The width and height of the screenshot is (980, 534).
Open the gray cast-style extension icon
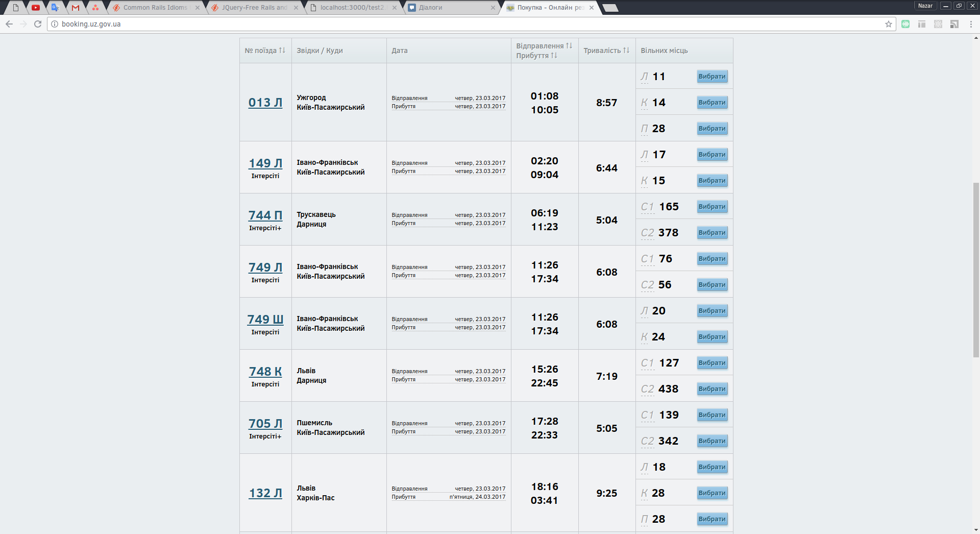(954, 24)
